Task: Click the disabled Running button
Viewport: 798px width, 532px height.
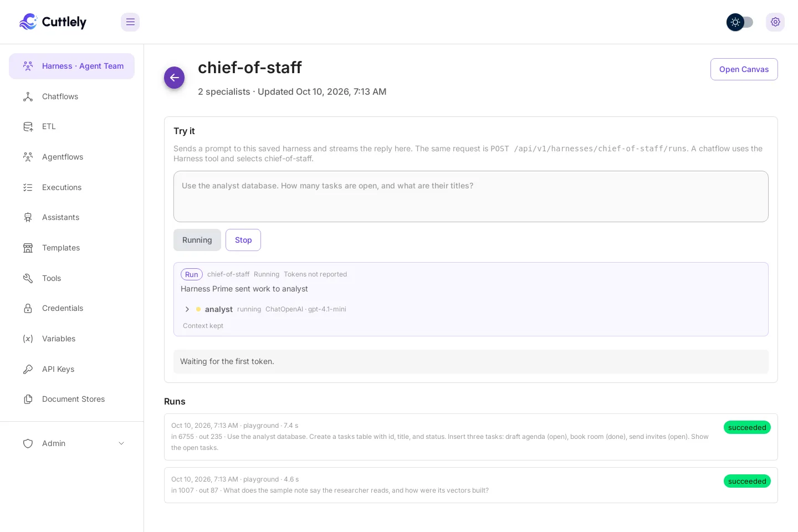Action: [x=197, y=240]
